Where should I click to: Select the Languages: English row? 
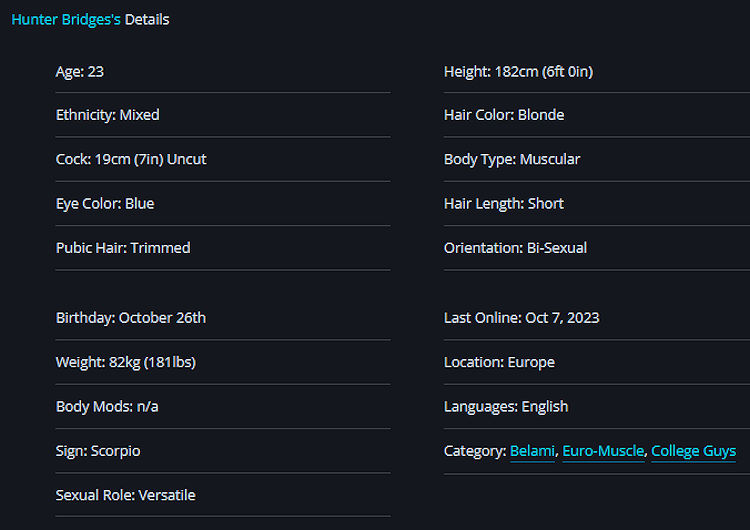click(596, 407)
